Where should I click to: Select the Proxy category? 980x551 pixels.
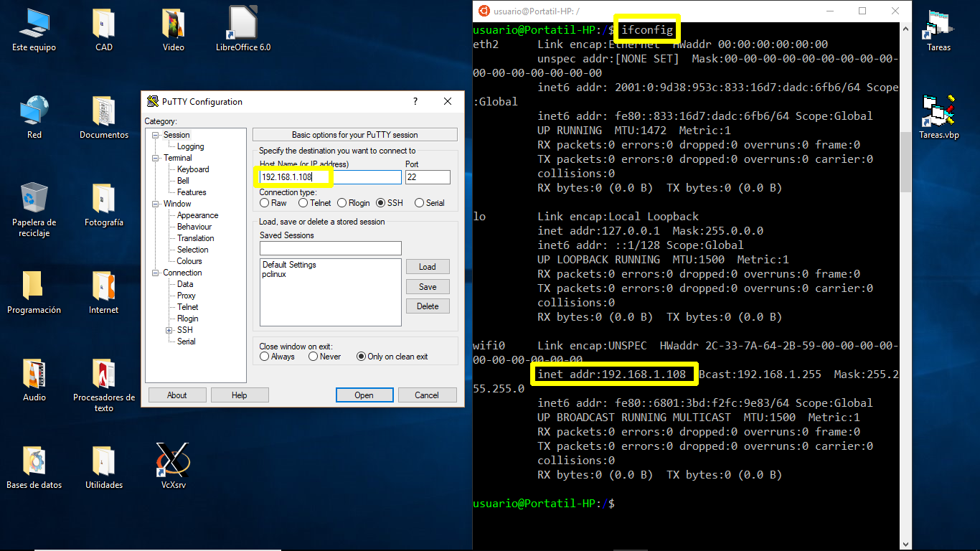tap(187, 296)
